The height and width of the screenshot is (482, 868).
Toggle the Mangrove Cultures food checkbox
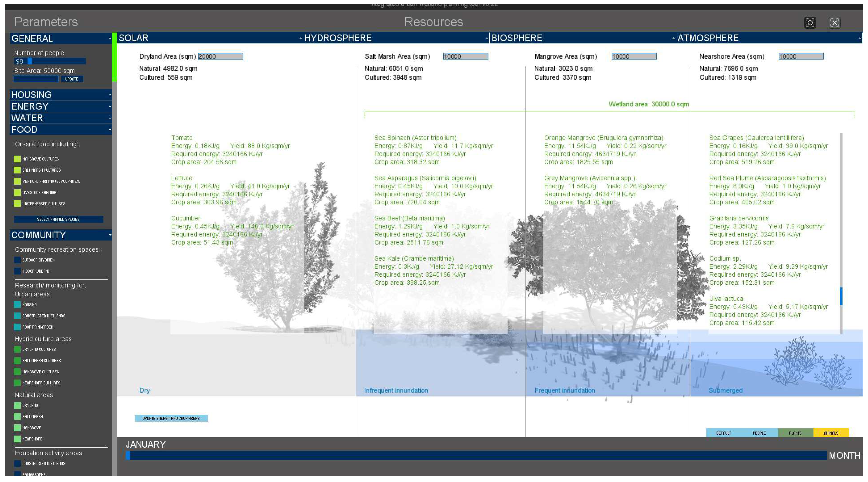pyautogui.click(x=18, y=159)
